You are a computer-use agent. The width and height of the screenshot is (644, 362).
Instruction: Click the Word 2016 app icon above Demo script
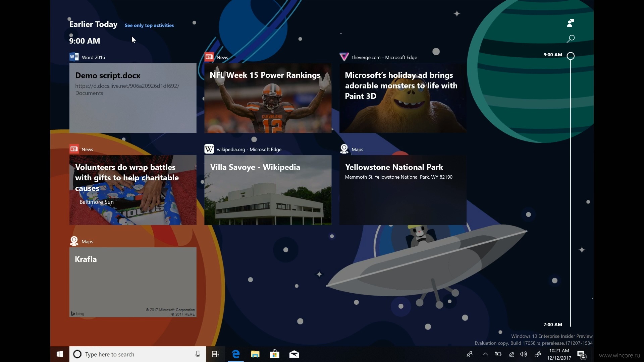pos(74,57)
